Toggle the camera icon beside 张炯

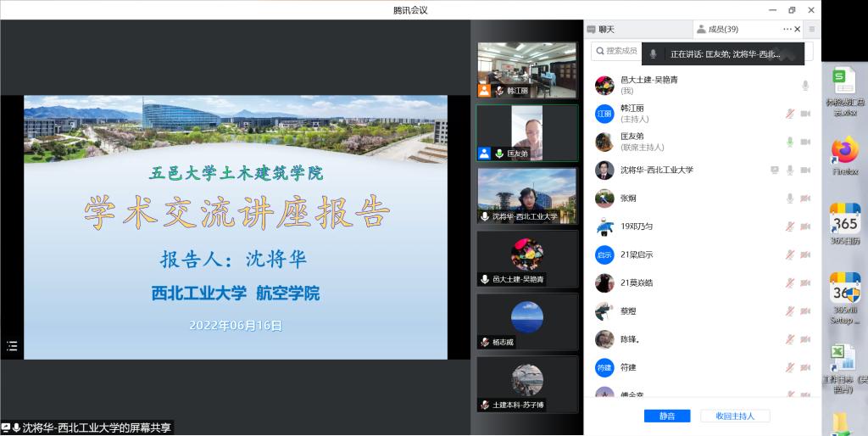[805, 198]
